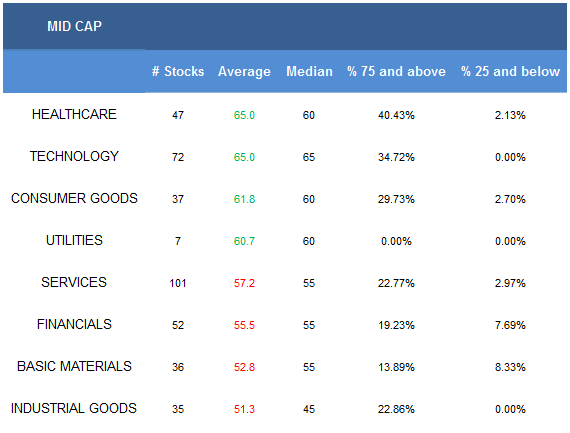Click Healthcare's green 65.0 average value
570x433 pixels.
[x=244, y=115]
